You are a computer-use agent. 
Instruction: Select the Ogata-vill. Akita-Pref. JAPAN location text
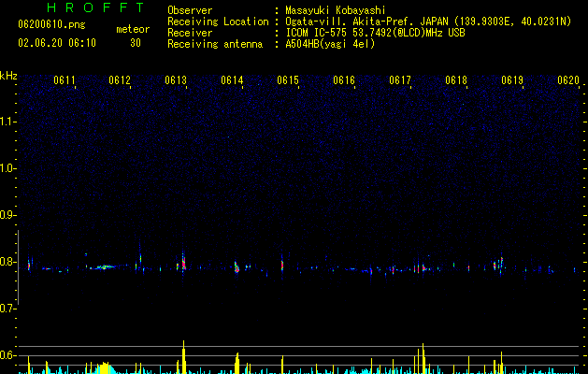tap(428, 22)
